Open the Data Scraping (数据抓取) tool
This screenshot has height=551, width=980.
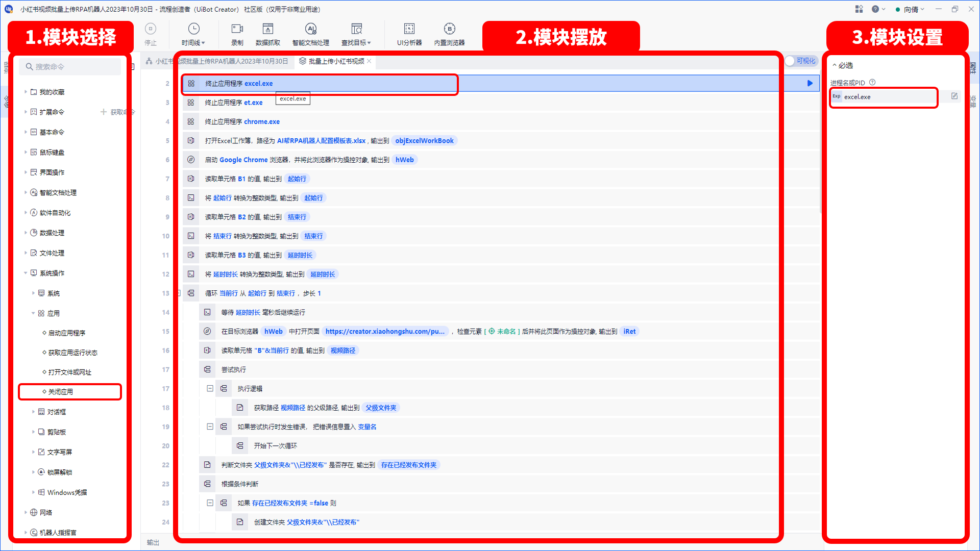[268, 34]
